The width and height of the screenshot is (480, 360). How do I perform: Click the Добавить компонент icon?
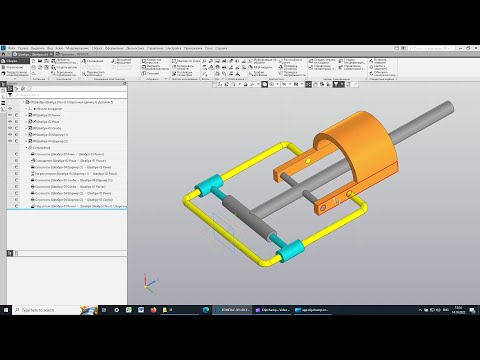pos(53,61)
